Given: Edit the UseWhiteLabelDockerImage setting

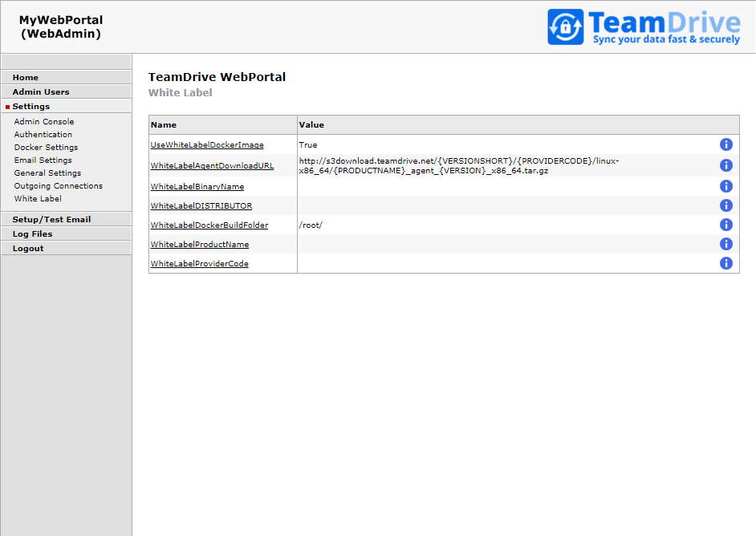Looking at the screenshot, I should (207, 144).
